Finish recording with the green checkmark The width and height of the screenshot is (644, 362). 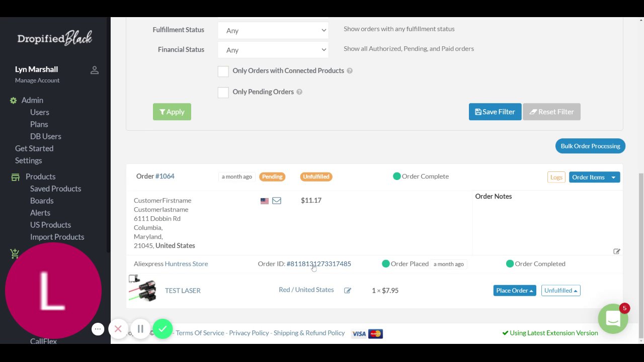[x=163, y=329]
